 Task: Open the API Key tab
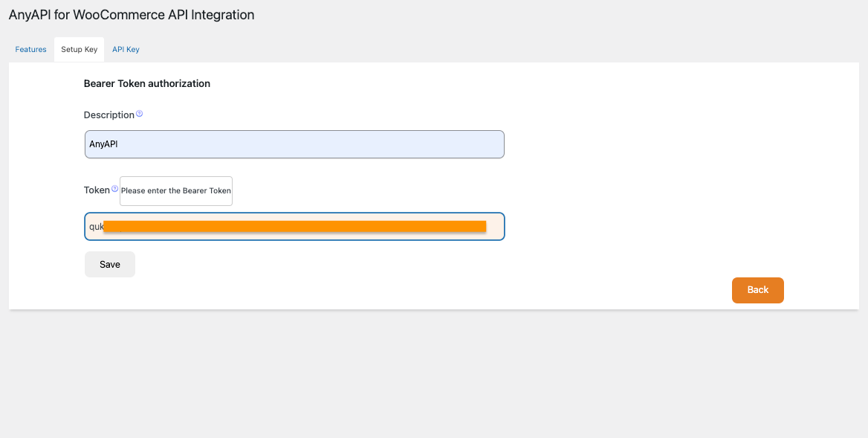click(126, 50)
